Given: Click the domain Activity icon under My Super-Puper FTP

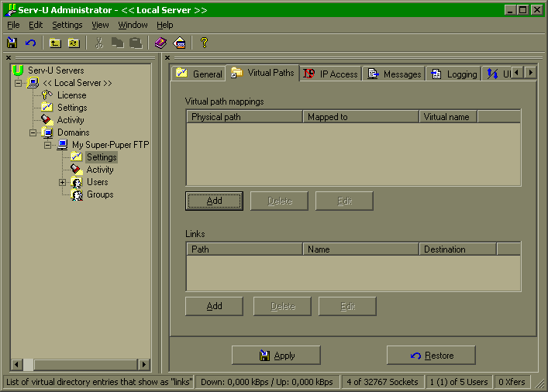Looking at the screenshot, I should point(77,170).
